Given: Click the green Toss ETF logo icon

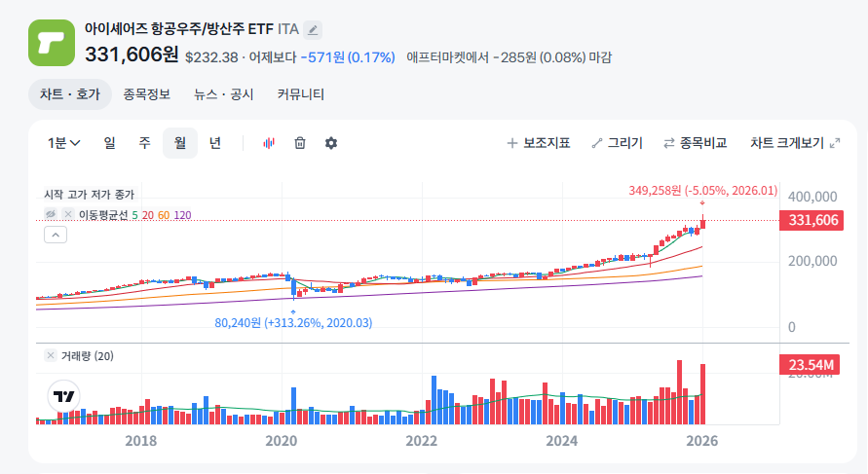Looking at the screenshot, I should point(52,43).
